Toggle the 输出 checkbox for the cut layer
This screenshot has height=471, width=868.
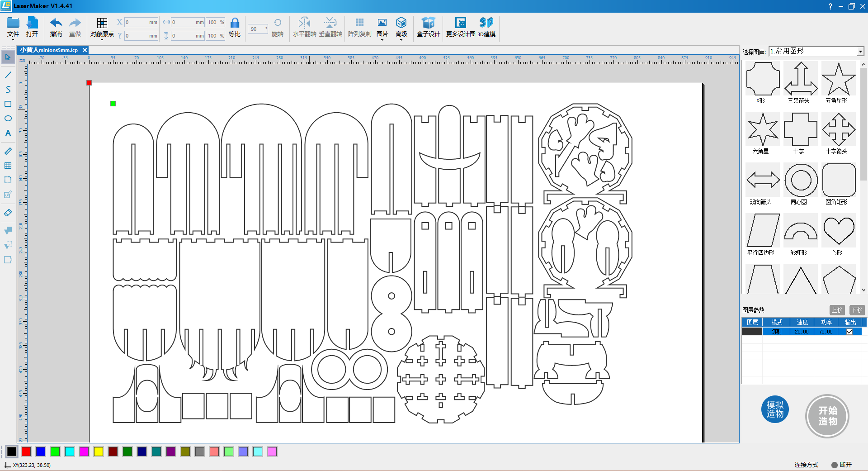(850, 331)
